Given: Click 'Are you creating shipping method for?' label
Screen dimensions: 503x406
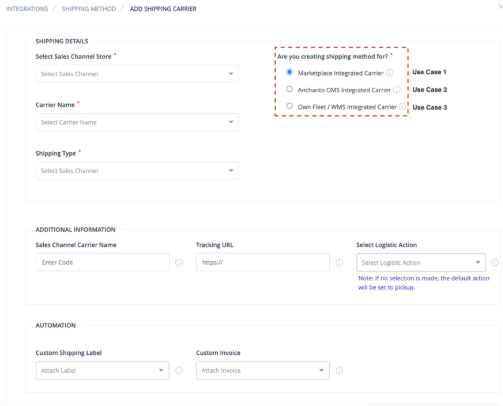Looking at the screenshot, I should tap(333, 57).
